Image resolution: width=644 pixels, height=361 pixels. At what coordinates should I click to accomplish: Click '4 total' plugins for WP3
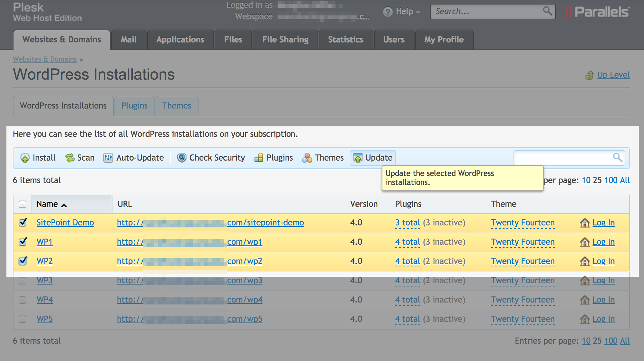407,280
